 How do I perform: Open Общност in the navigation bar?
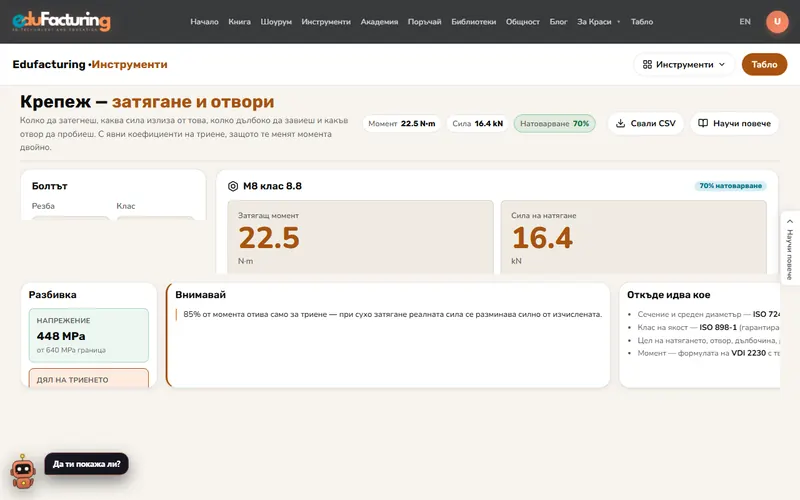click(522, 21)
